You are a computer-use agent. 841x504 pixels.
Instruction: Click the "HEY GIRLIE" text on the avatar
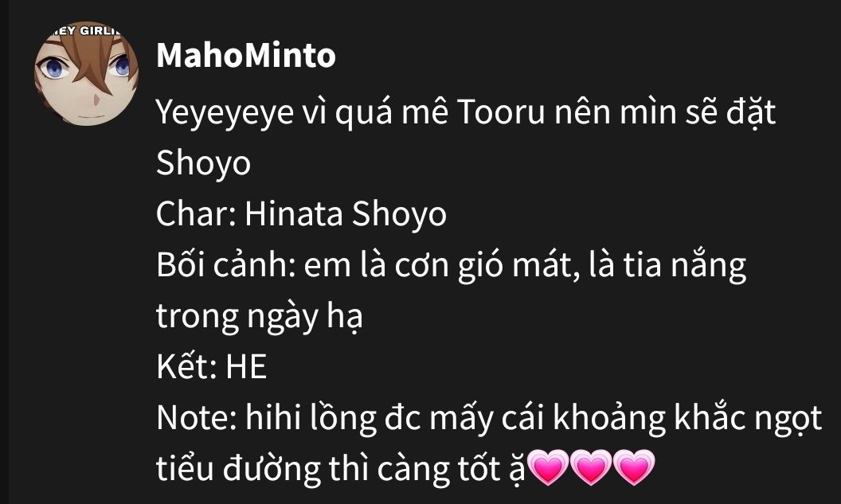[86, 30]
